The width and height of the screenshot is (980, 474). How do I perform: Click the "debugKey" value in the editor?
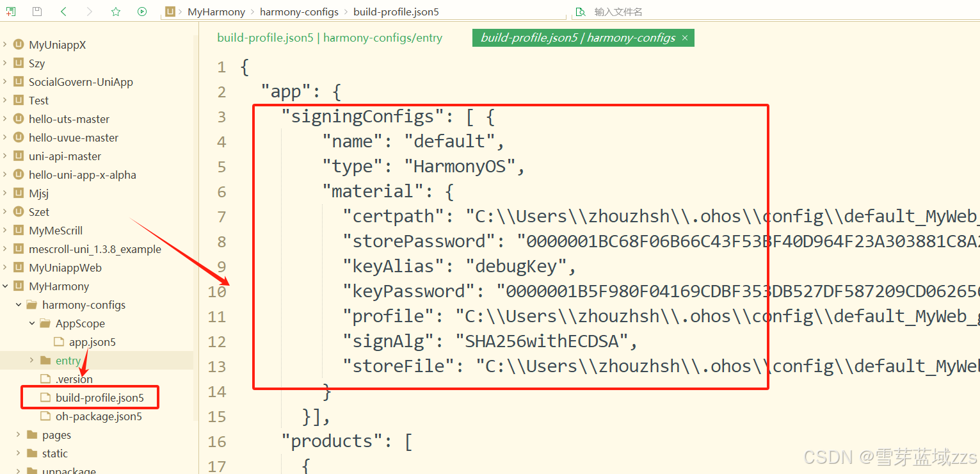[515, 266]
